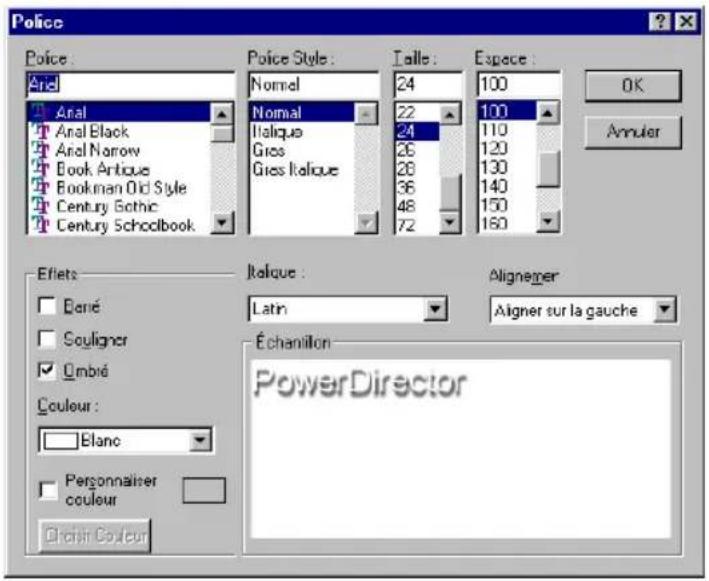
Task: Select Bookman Old Style font
Action: (120, 188)
